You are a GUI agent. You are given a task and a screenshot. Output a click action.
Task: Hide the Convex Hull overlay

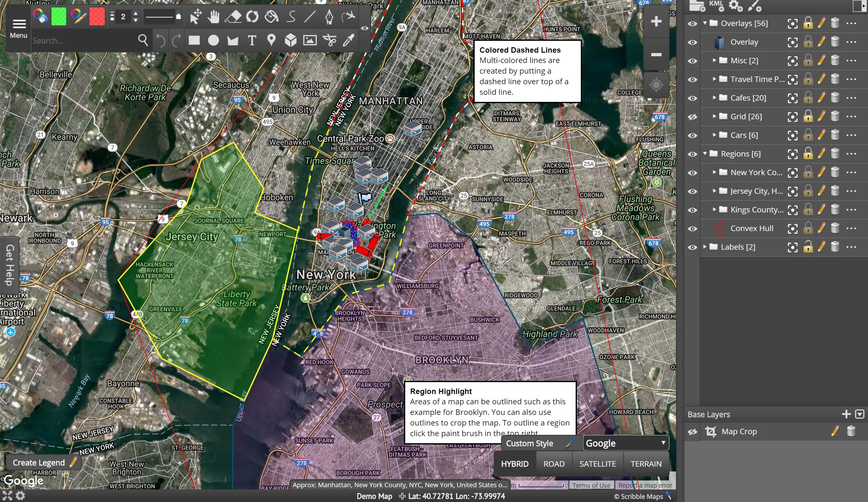coord(692,229)
